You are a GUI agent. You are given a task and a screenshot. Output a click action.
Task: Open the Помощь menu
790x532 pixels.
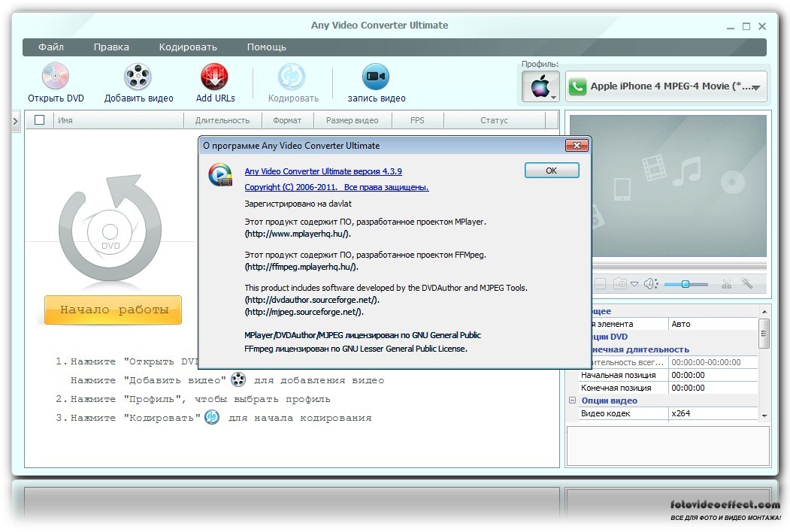point(267,47)
